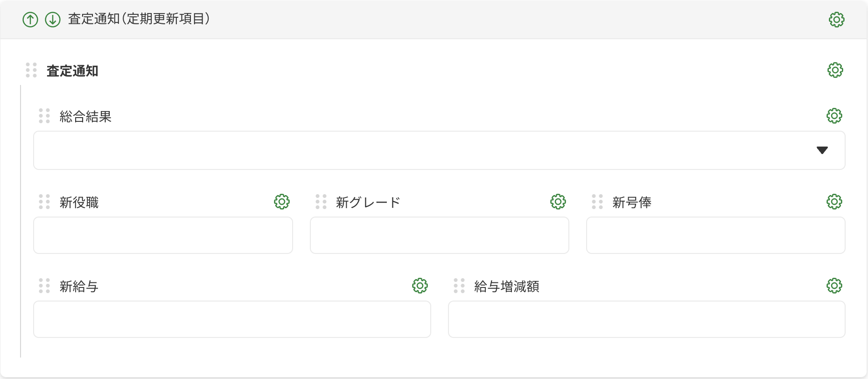Grab drag handle beside 新グレード label
The width and height of the screenshot is (868, 379).
click(x=321, y=202)
